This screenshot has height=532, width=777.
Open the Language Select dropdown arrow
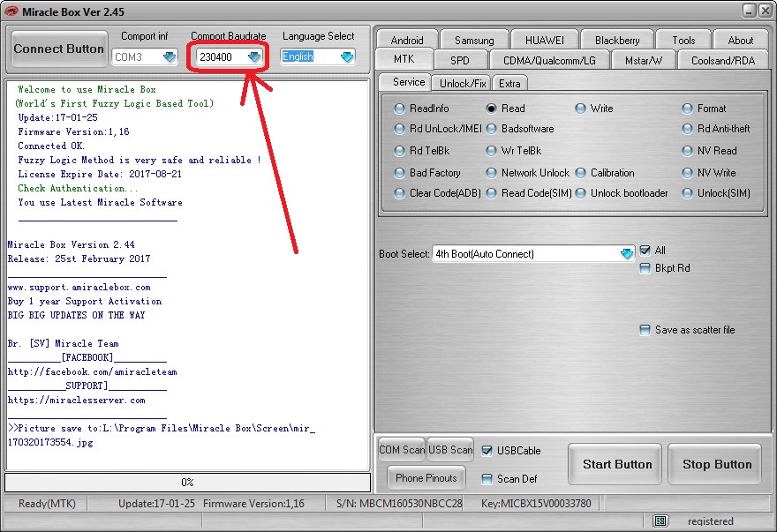(x=347, y=57)
